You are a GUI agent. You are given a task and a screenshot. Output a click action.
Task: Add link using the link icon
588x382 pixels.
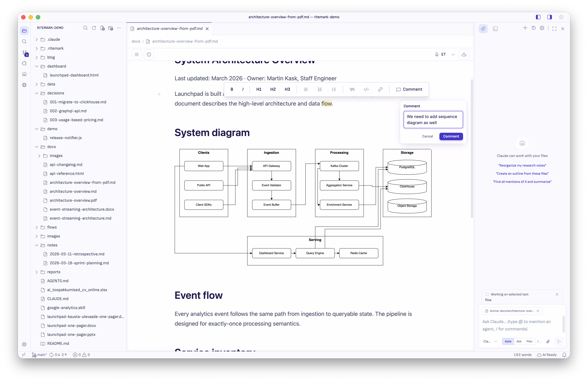[x=380, y=89]
